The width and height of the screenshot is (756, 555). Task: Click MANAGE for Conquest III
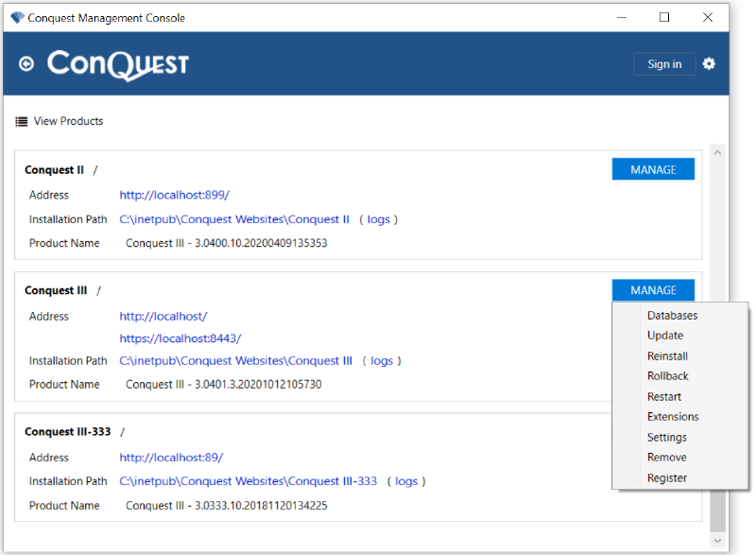653,290
